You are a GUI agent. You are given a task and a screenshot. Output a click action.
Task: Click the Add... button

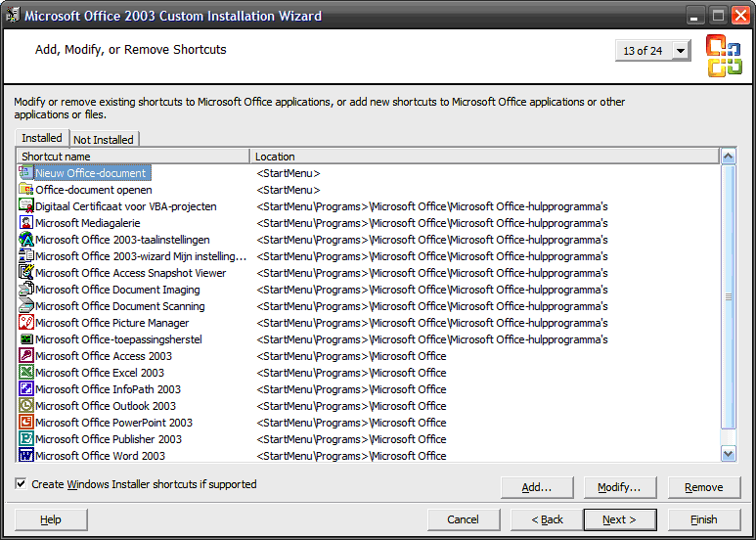536,487
